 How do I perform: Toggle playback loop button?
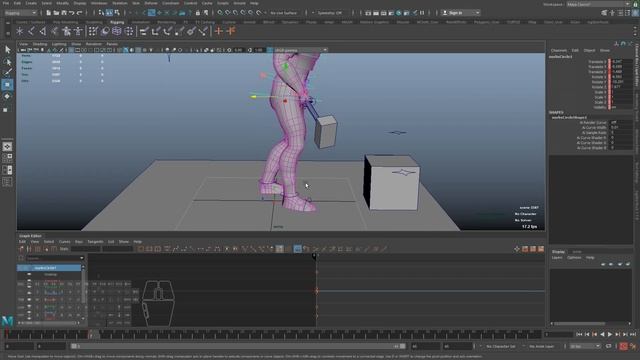tap(609, 346)
